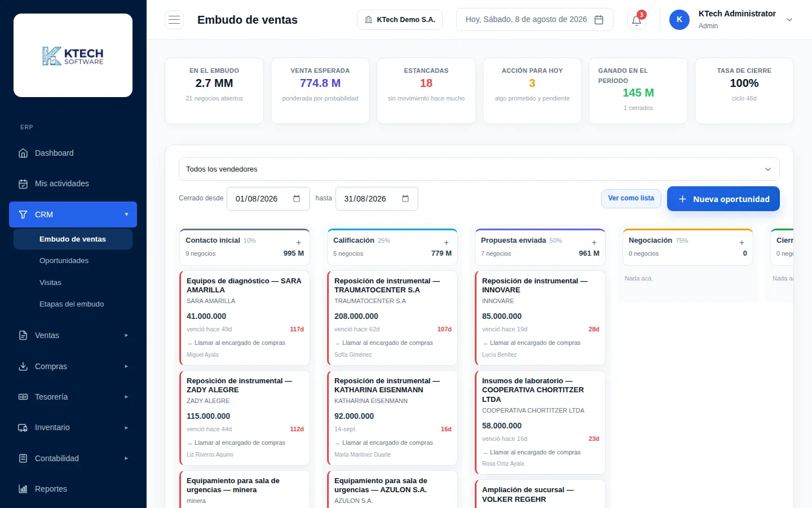
Task: Open Etapas del embudo submenu item
Action: (73, 304)
